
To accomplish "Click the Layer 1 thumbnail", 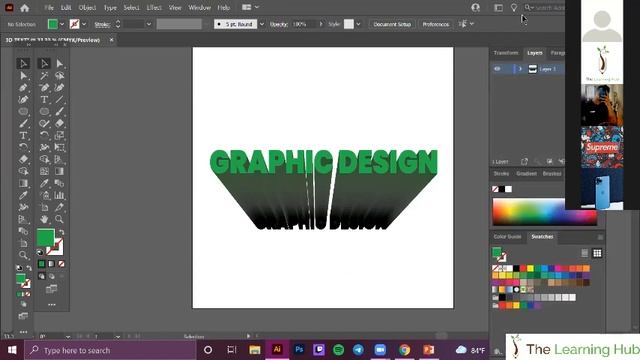I will pos(533,69).
